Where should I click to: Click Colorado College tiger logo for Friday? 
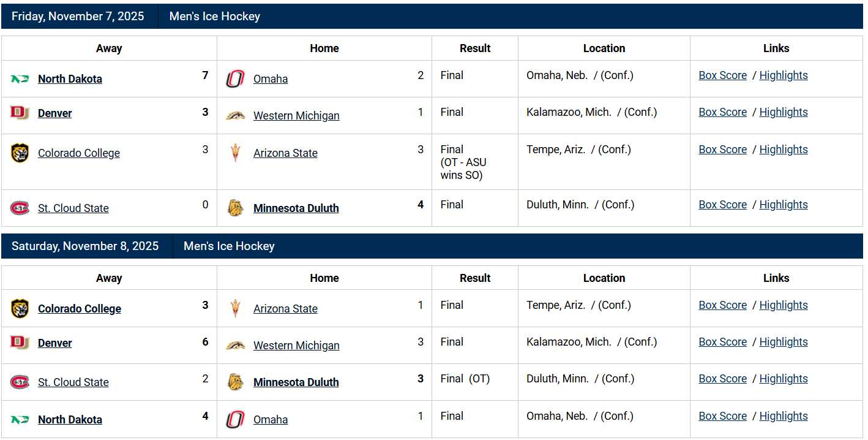[x=20, y=153]
